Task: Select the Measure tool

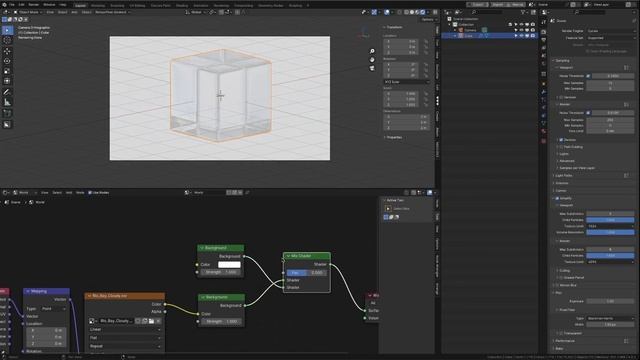Action: (7, 102)
